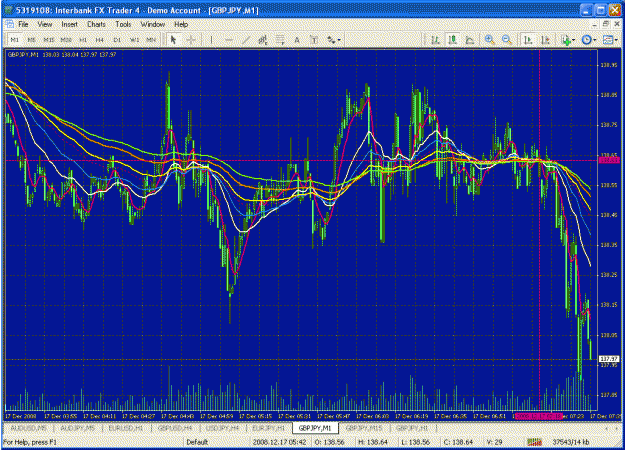This screenshot has height=450, width=625.
Task: Open the templates dropdown
Action: click(610, 39)
